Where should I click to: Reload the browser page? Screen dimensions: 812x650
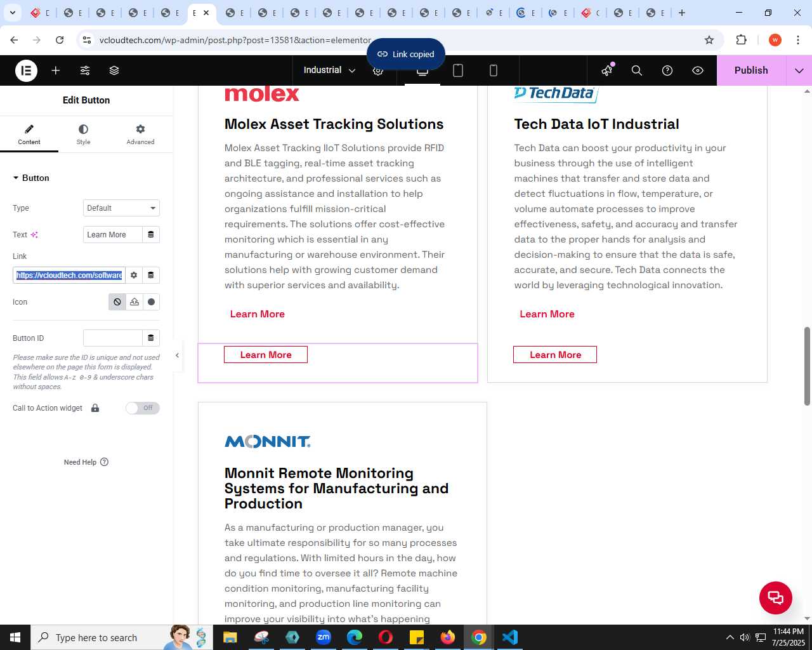(x=60, y=40)
